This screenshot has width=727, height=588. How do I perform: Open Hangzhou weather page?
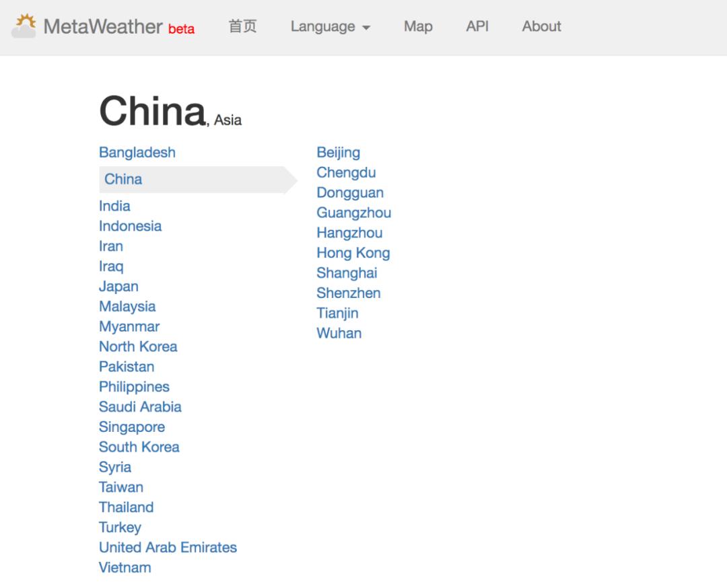349,233
